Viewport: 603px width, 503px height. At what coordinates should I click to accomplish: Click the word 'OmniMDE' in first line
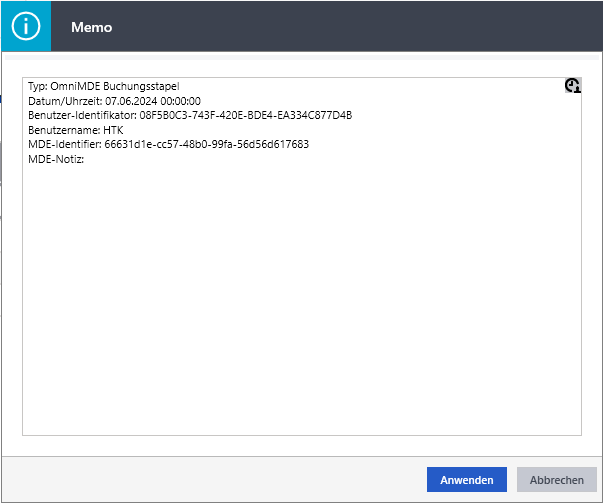pyautogui.click(x=75, y=86)
